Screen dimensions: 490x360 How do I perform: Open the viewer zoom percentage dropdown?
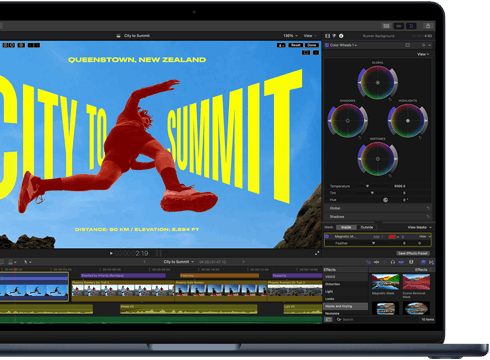point(290,36)
